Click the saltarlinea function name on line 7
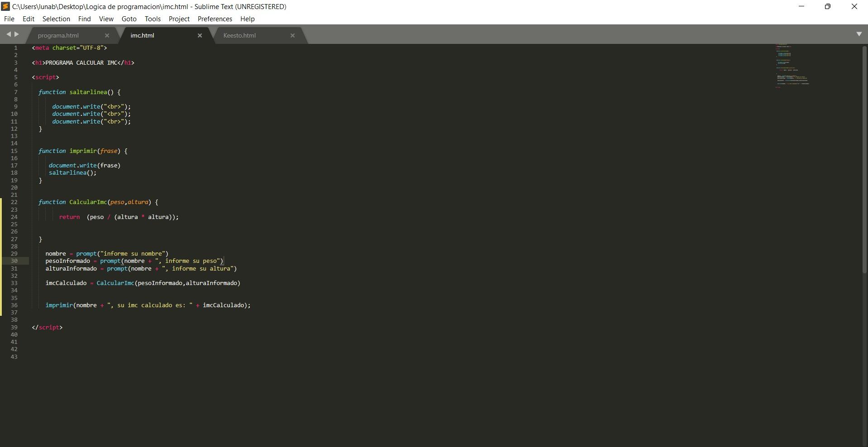The image size is (868, 447). 88,92
